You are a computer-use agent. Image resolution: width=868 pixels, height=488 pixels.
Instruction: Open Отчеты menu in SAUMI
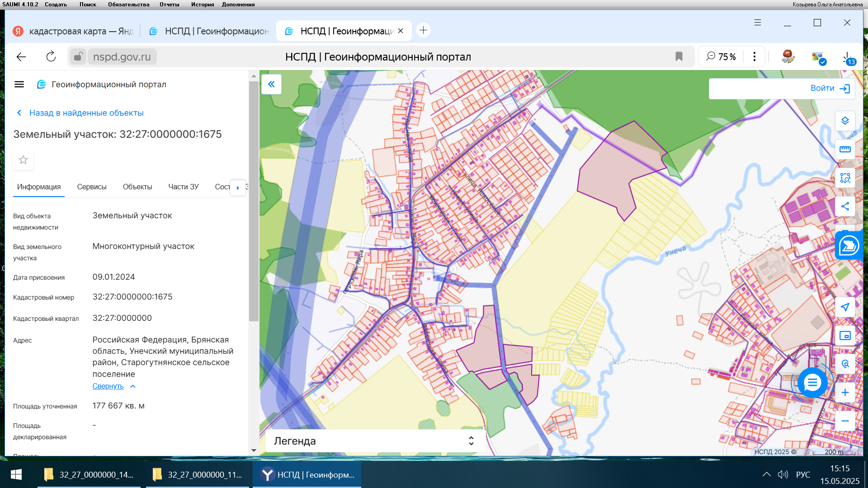[170, 5]
